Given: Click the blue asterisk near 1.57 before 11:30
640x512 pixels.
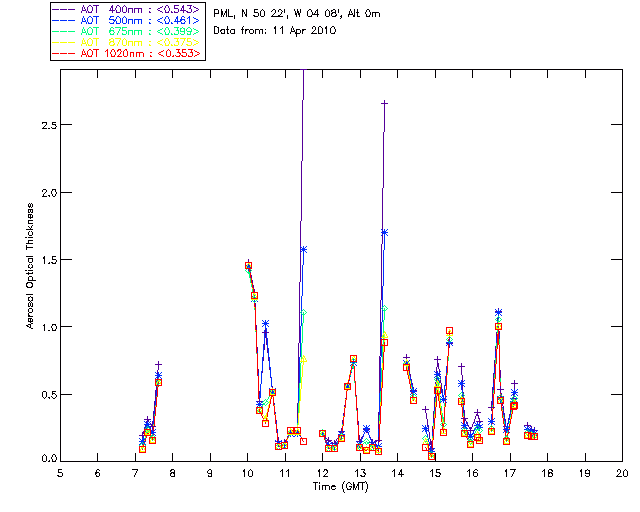Looking at the screenshot, I should click(x=303, y=249).
